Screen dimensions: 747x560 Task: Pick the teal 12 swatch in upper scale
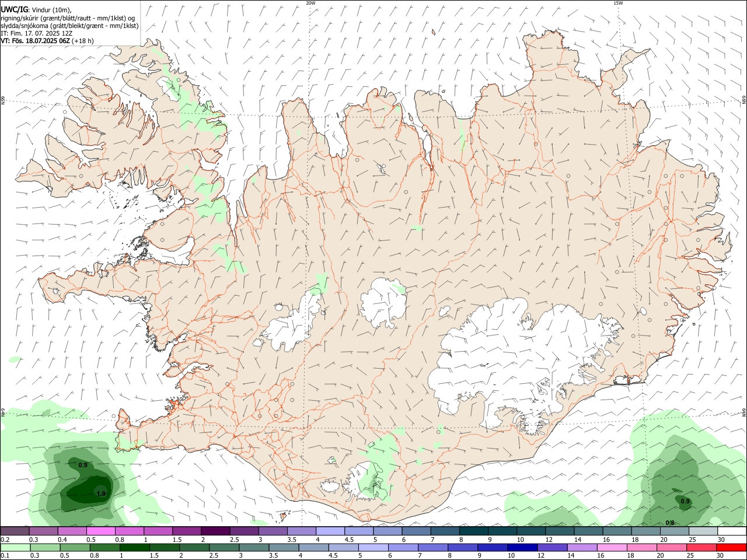pyautogui.click(x=560, y=531)
